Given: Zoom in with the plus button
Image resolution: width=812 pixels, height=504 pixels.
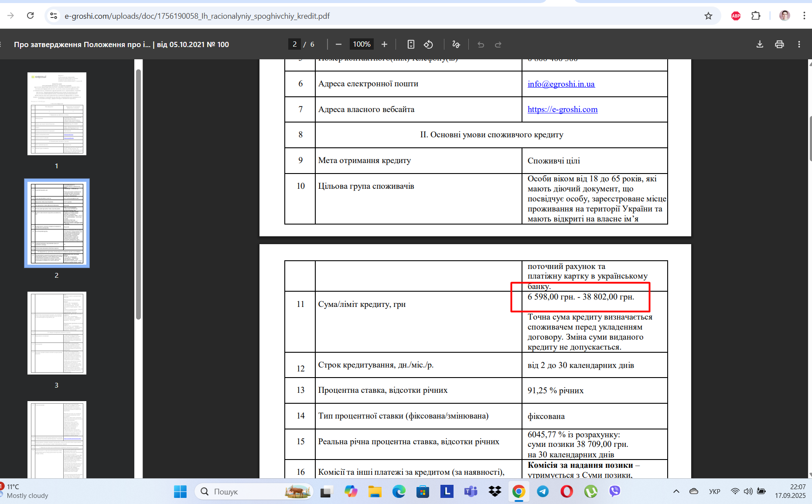Looking at the screenshot, I should (384, 44).
